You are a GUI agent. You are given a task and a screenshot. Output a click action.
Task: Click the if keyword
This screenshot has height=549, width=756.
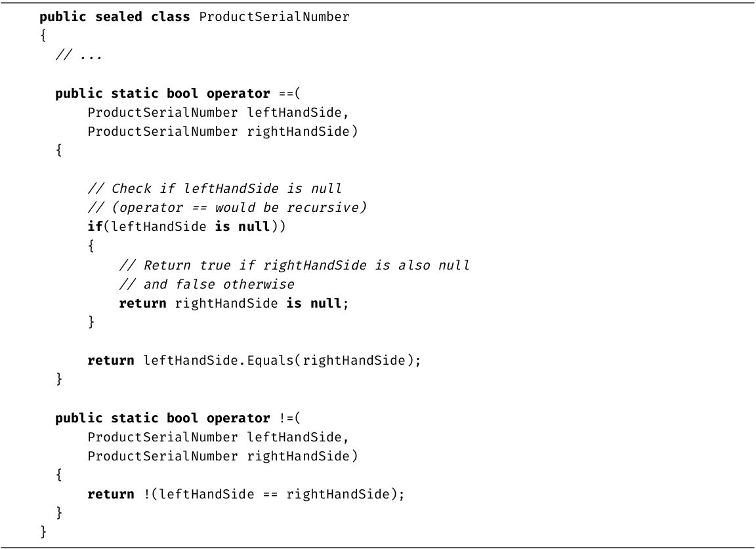pyautogui.click(x=95, y=227)
